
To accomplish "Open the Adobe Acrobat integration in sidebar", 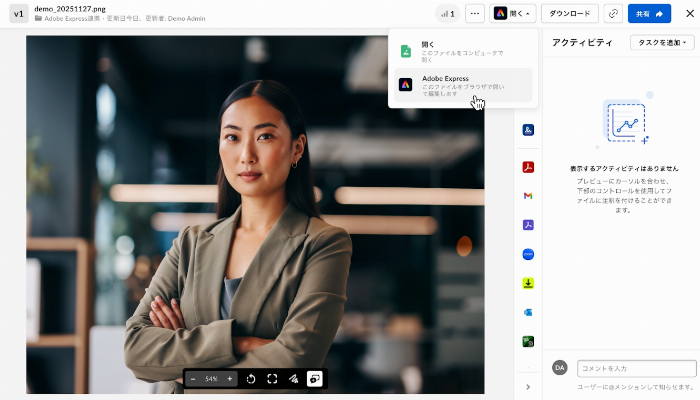I will point(528,166).
